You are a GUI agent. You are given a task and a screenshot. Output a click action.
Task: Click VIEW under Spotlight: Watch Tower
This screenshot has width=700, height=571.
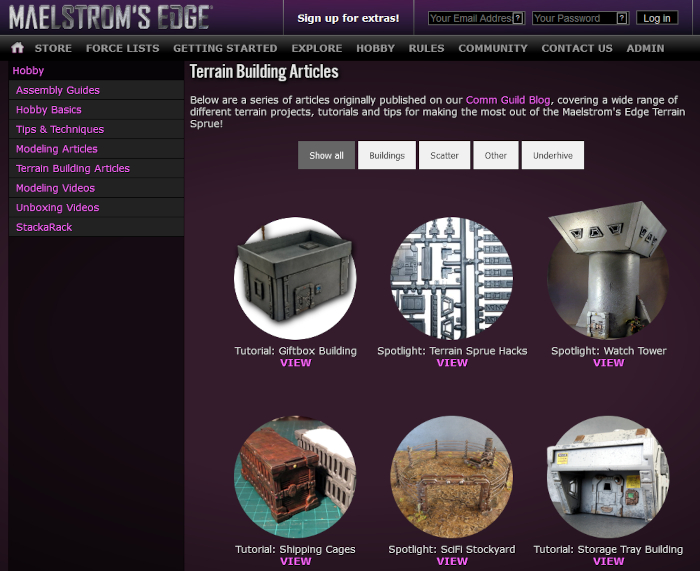(608, 363)
